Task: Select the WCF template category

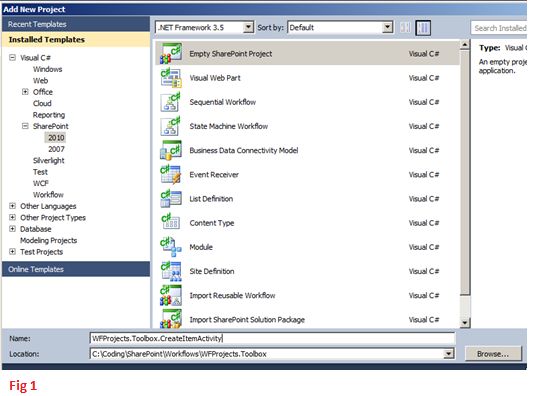Action: 40,183
